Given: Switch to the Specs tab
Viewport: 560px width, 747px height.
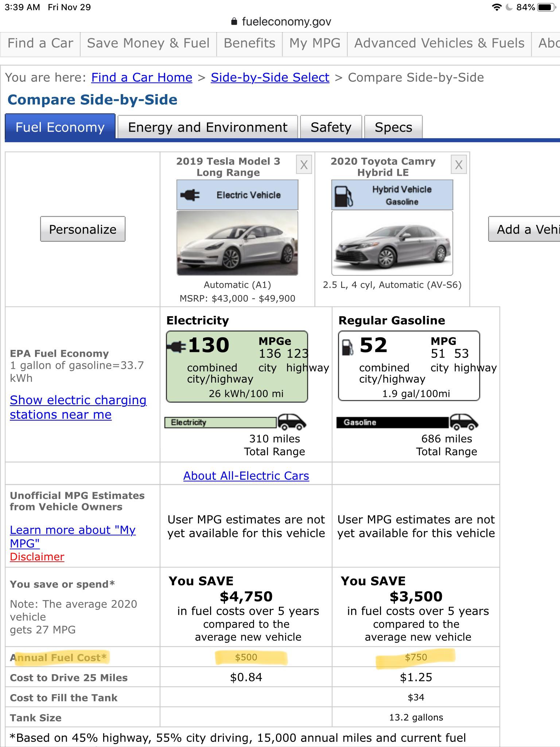Looking at the screenshot, I should tap(393, 127).
